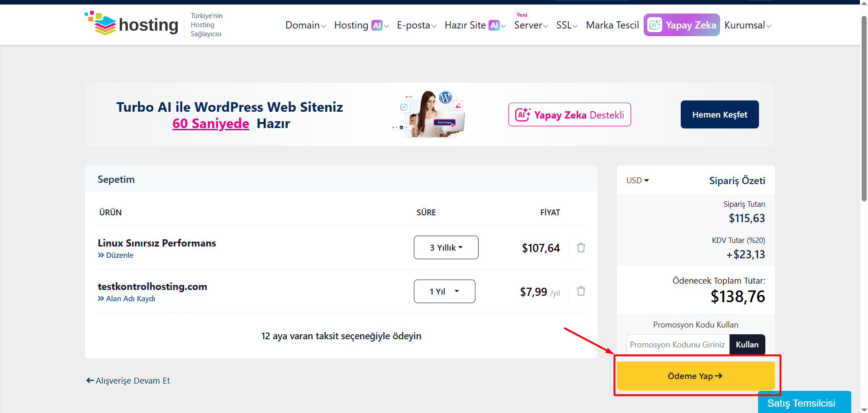Click the 12 aya varan taksit text
The height and width of the screenshot is (413, 868).
[x=341, y=336]
